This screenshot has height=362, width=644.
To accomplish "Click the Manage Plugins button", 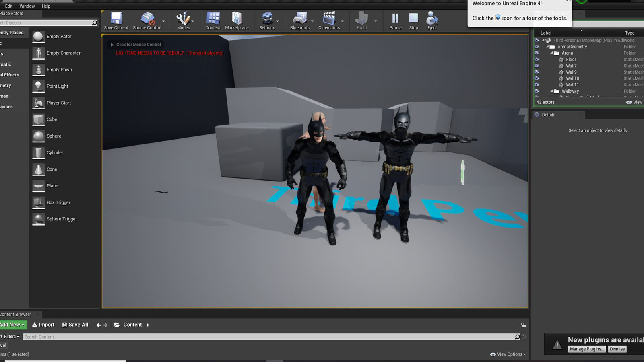I will point(587,349).
